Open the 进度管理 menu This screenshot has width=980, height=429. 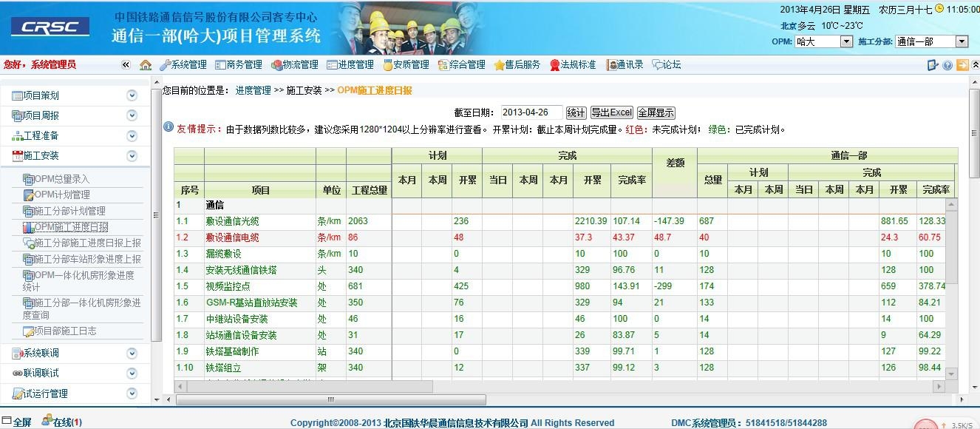350,65
